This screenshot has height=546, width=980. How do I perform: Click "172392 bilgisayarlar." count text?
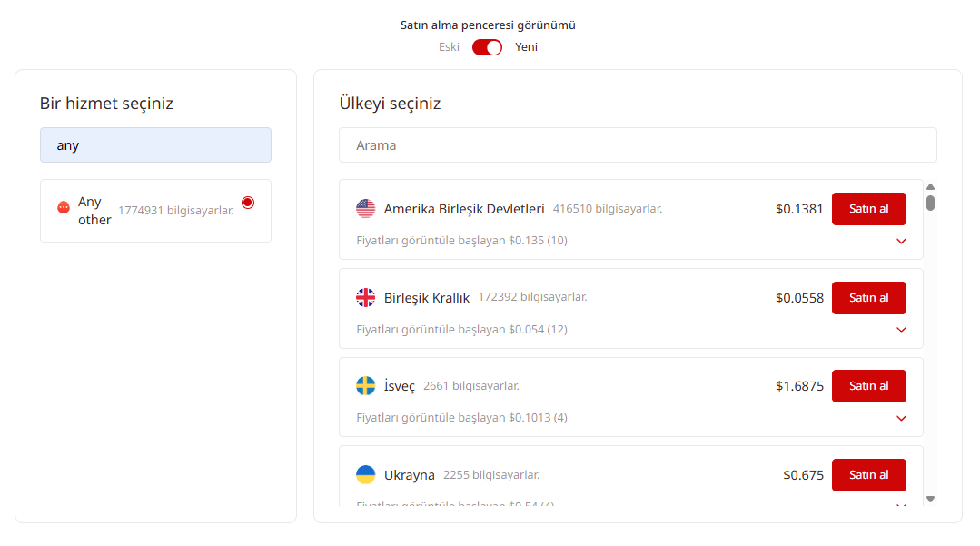pos(532,297)
